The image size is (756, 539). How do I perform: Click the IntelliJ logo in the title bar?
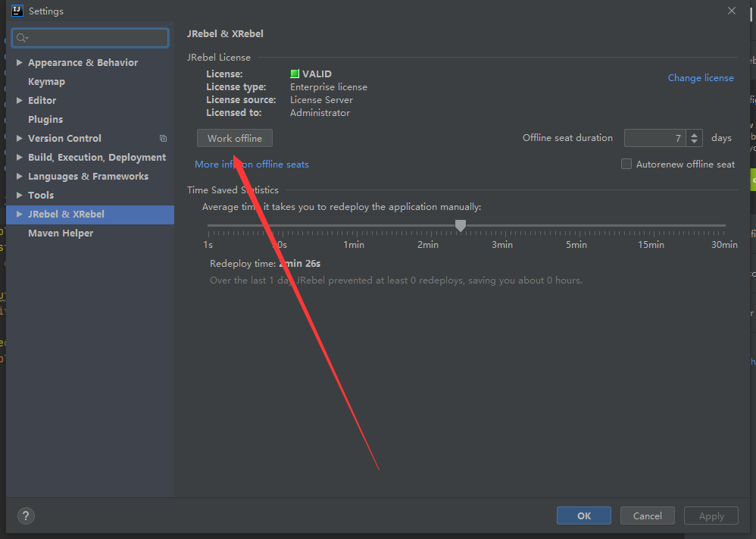17,11
